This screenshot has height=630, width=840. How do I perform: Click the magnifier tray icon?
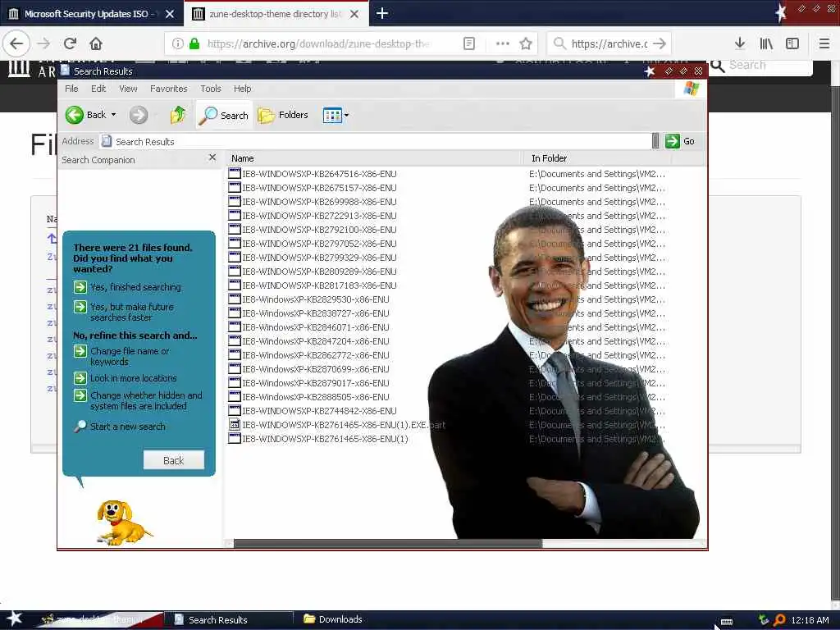779,620
